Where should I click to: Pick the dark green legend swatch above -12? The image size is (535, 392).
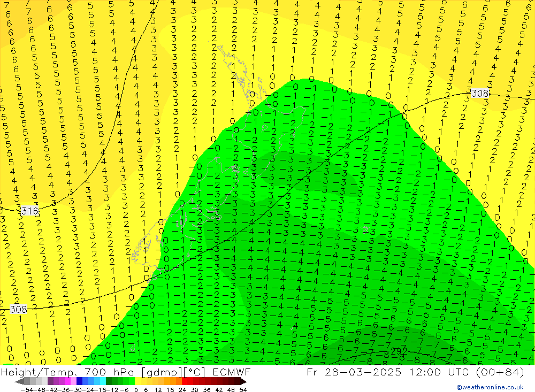[109, 381]
